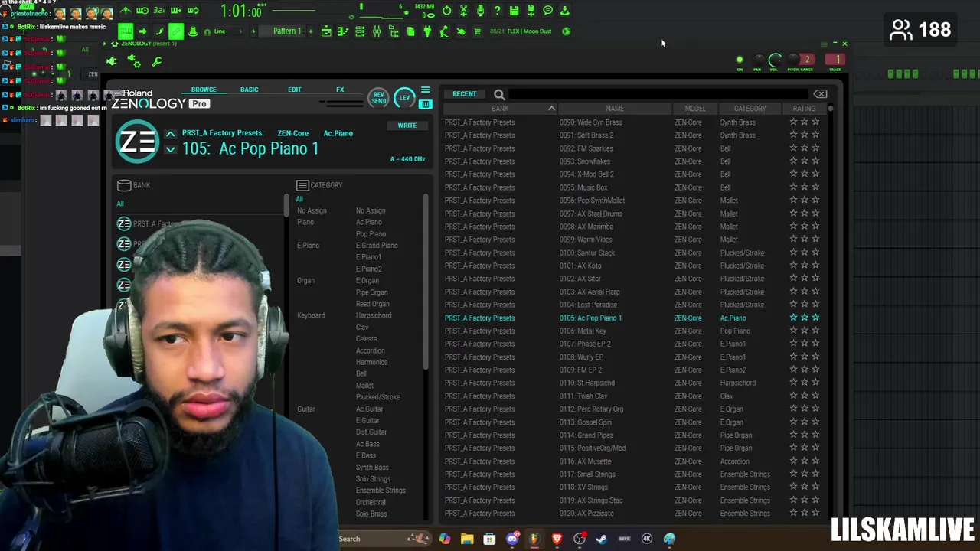Click the save project disk icon
The height and width of the screenshot is (551, 980).
514,11
